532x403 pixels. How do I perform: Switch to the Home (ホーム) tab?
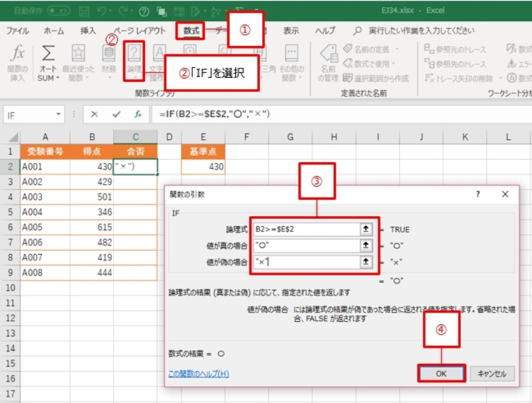click(54, 31)
